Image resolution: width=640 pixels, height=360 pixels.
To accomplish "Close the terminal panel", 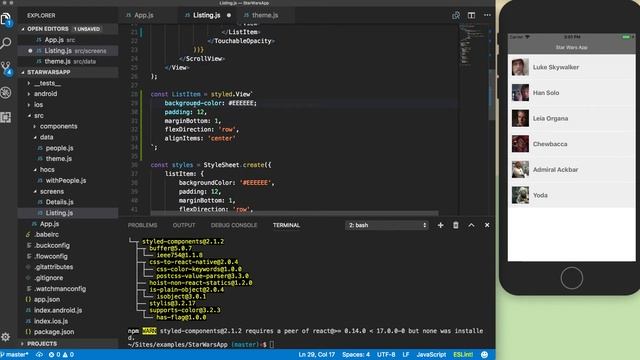I will pyautogui.click(x=487, y=225).
